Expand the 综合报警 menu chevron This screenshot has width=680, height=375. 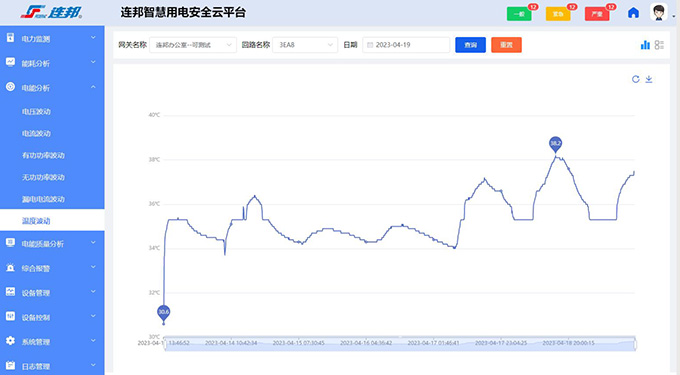click(93, 267)
